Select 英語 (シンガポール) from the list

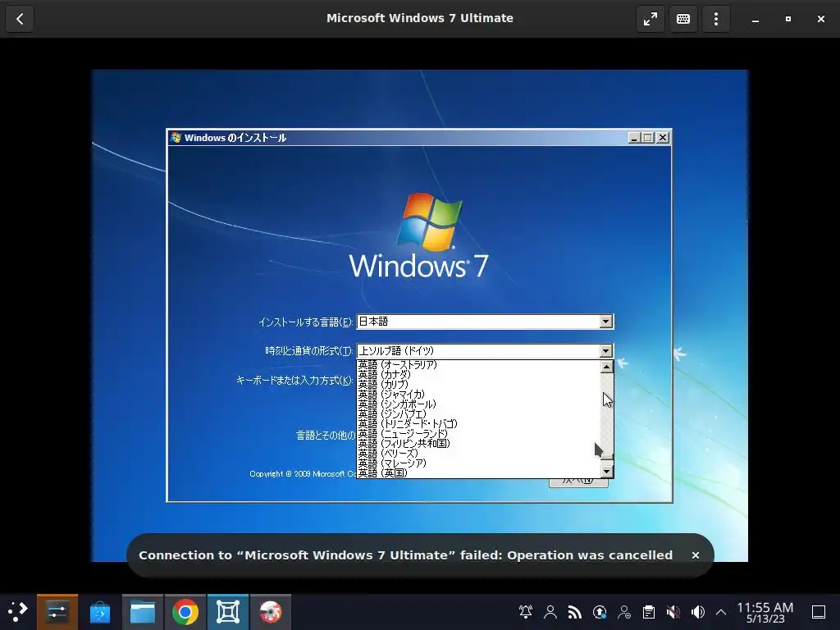click(478, 404)
